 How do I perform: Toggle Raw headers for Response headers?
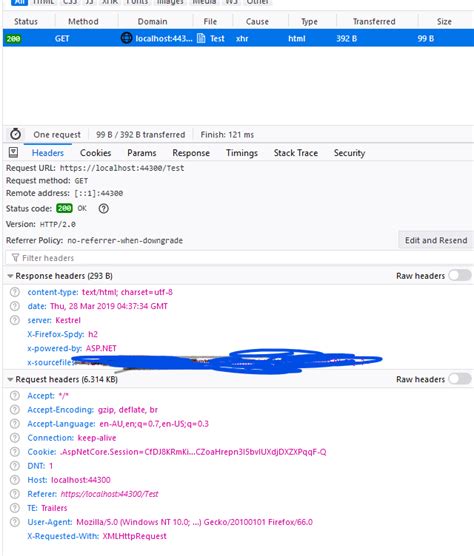tap(460, 276)
